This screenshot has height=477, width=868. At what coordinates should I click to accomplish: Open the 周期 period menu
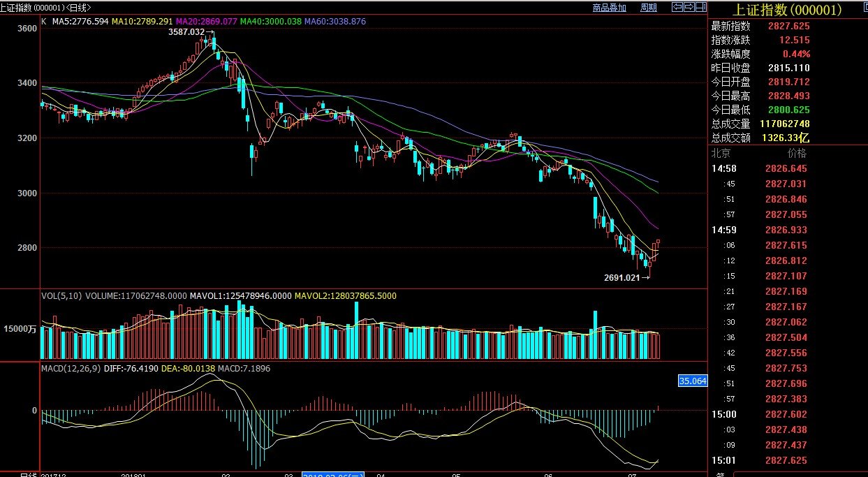click(x=648, y=8)
